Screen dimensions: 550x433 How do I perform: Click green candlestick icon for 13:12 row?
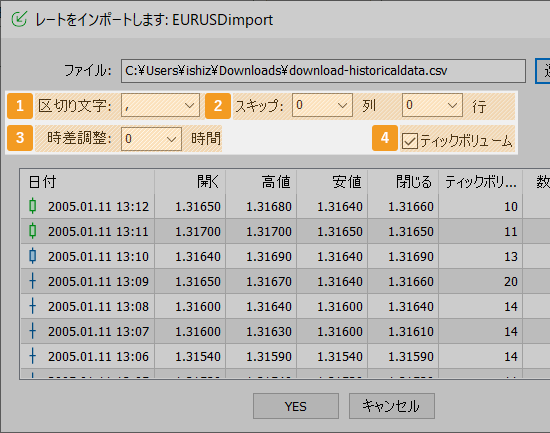[33, 206]
